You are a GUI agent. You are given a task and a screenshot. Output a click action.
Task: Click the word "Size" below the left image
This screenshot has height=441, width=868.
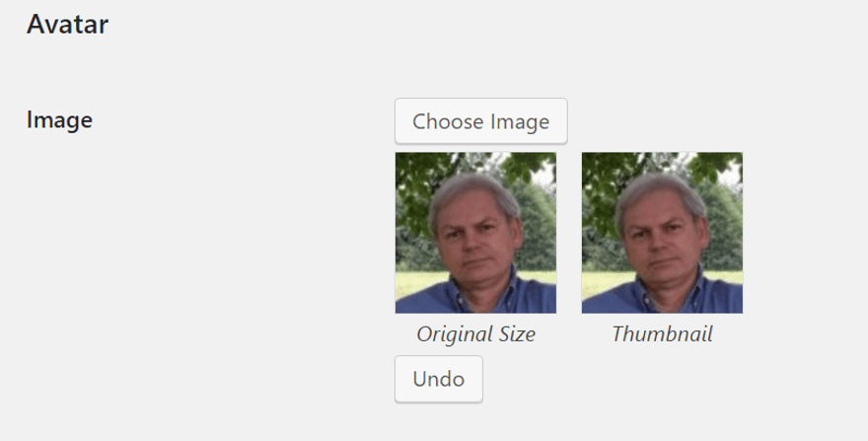517,334
